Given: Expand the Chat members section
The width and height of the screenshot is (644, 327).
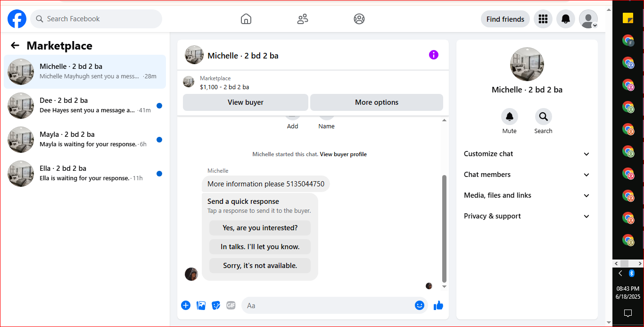Looking at the screenshot, I should [x=527, y=175].
